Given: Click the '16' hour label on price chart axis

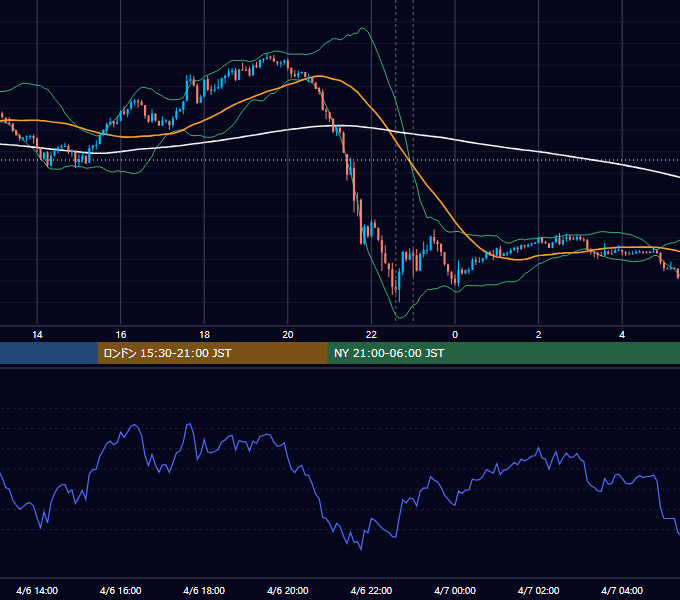Looking at the screenshot, I should 121,335.
